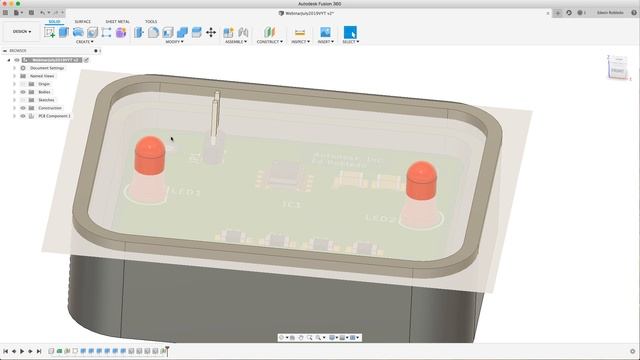Select the Offset Plane construct icon
Image resolution: width=640 pixels, height=360 pixels.
point(269,32)
